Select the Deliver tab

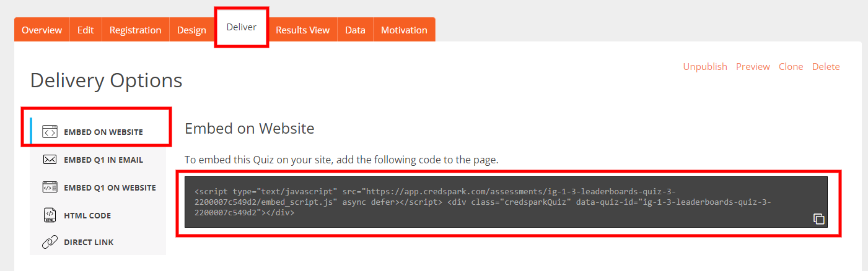[x=242, y=27]
